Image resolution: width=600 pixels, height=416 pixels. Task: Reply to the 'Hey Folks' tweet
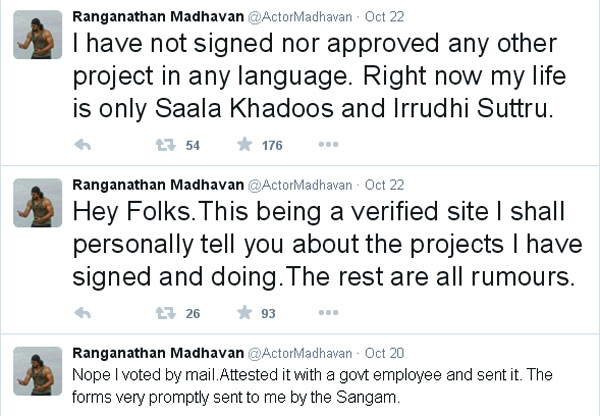(x=84, y=313)
